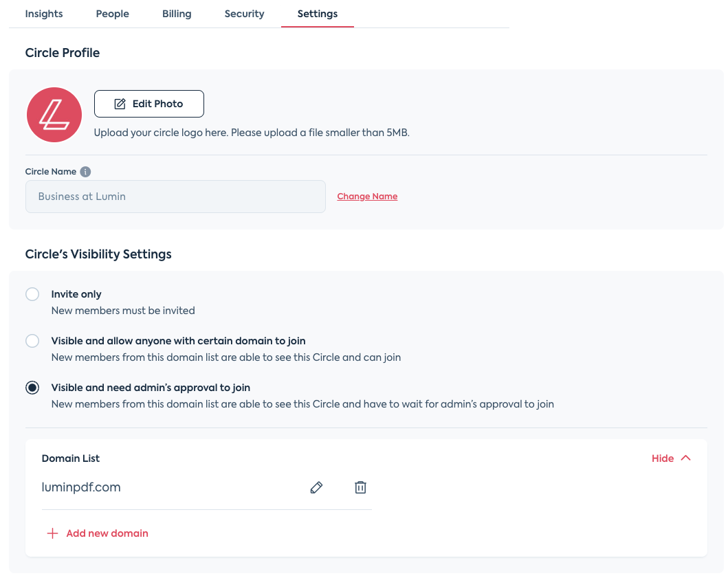The height and width of the screenshot is (578, 728).
Task: Click the trash icon to delete luminpdf.com
Action: (360, 487)
